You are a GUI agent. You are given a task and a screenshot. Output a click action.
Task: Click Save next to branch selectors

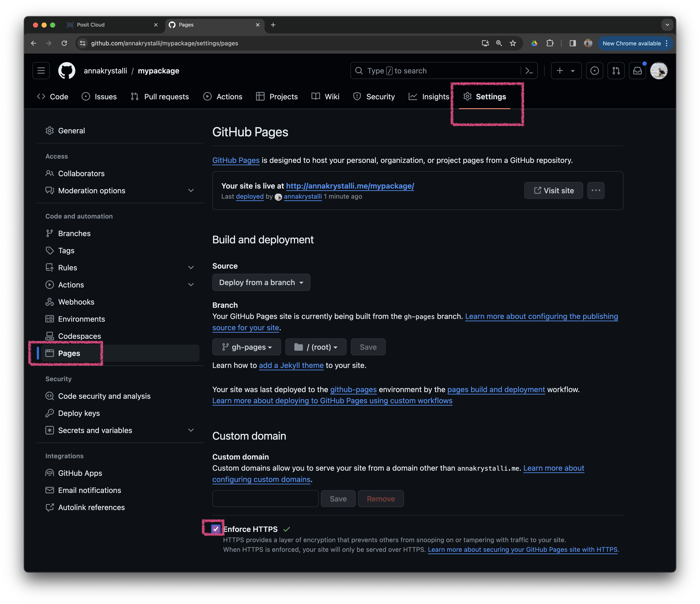tap(368, 347)
